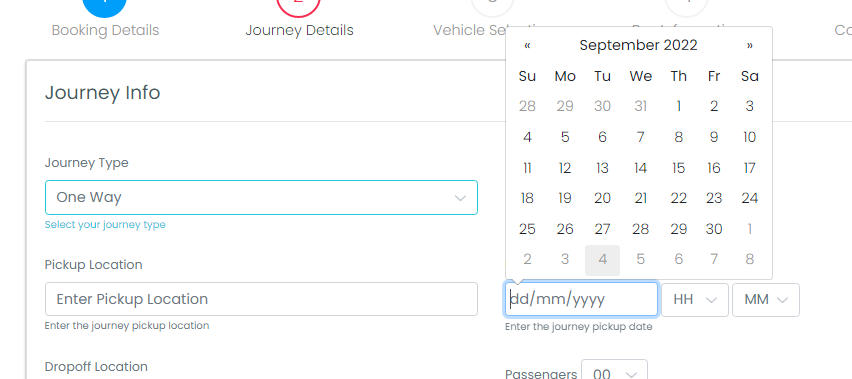Choose October 8 in the calendar
Screen dimensions: 852x379
point(750,260)
